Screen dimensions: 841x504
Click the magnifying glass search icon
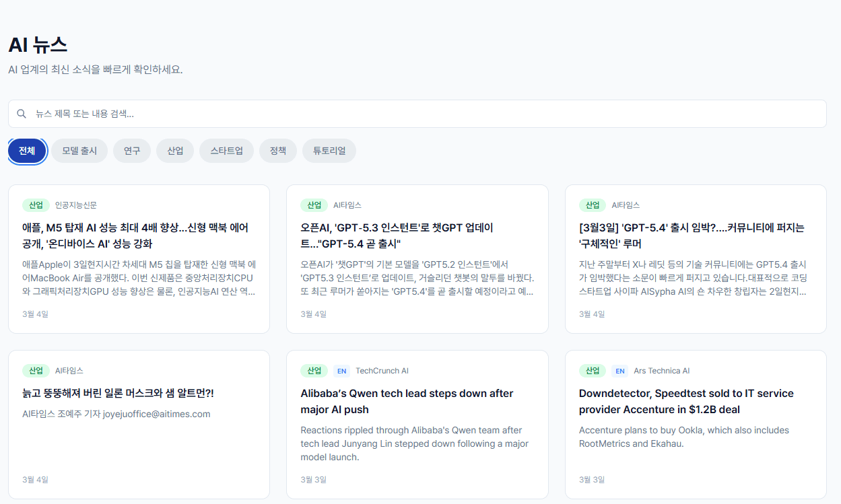click(21, 114)
